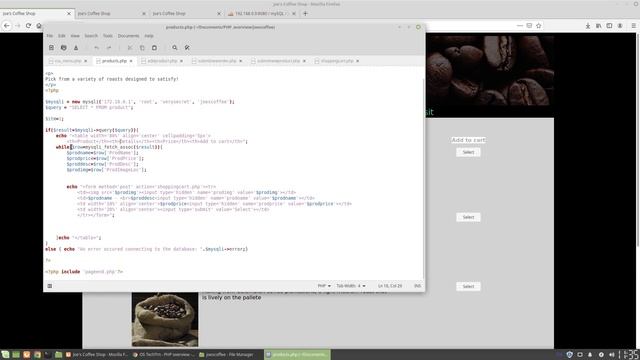Click first Select button under Add to cart
This screenshot has height=360, width=640.
click(x=468, y=152)
